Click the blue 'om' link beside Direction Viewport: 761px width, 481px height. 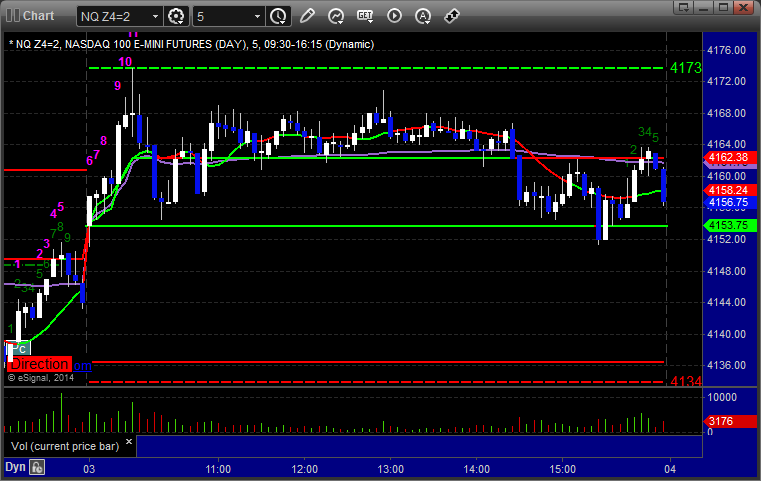pos(83,365)
